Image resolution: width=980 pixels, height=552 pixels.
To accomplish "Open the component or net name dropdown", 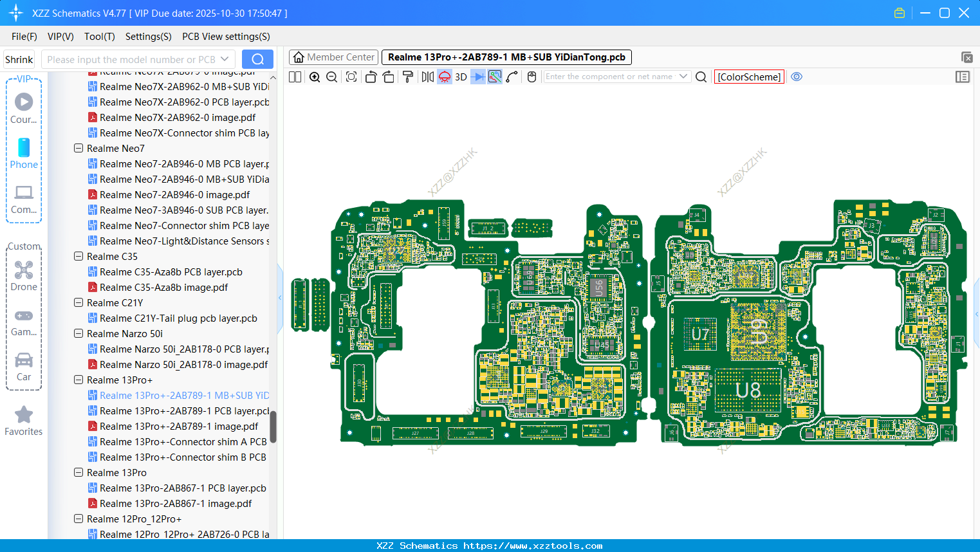I will pyautogui.click(x=683, y=77).
